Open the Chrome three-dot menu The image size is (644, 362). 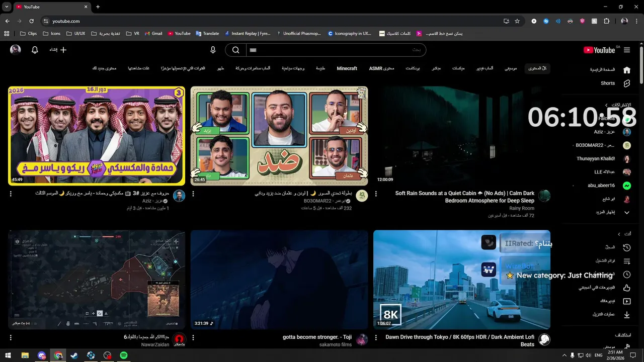[636, 21]
